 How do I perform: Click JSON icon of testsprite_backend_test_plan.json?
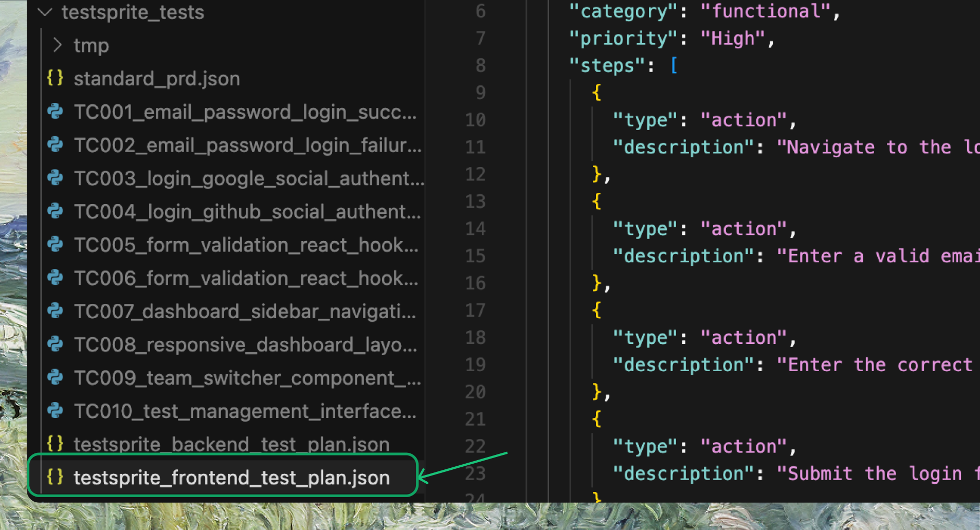[x=55, y=444]
